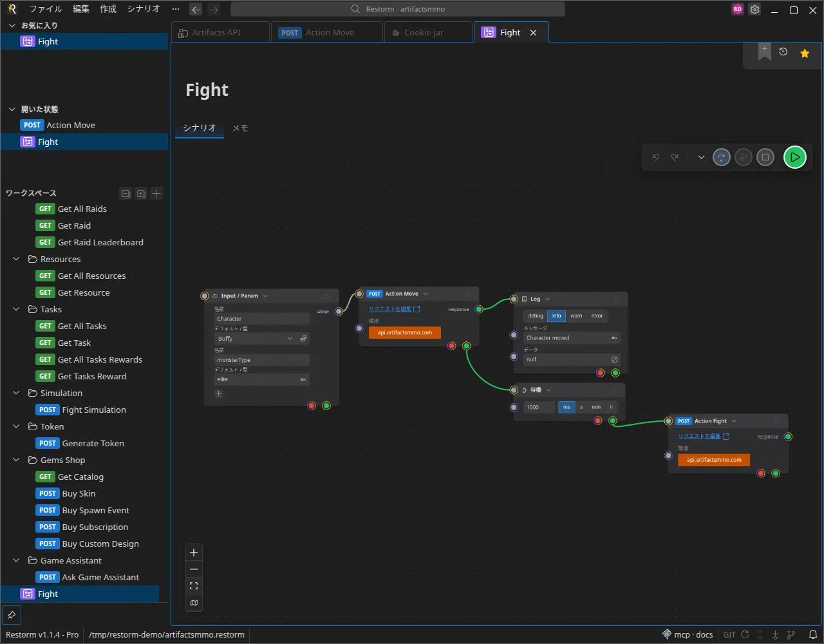Select the warn log level

coord(576,316)
